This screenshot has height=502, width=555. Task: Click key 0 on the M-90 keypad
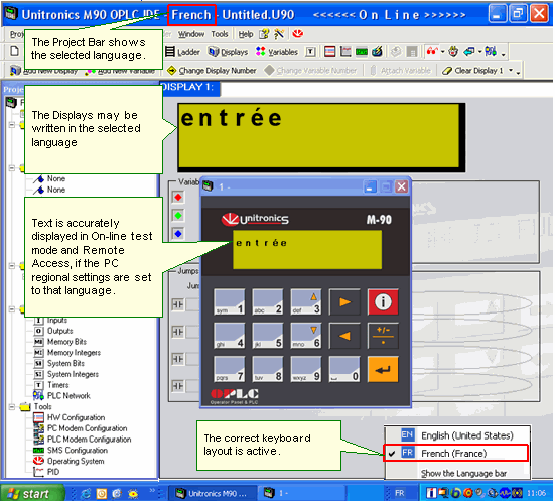344,370
